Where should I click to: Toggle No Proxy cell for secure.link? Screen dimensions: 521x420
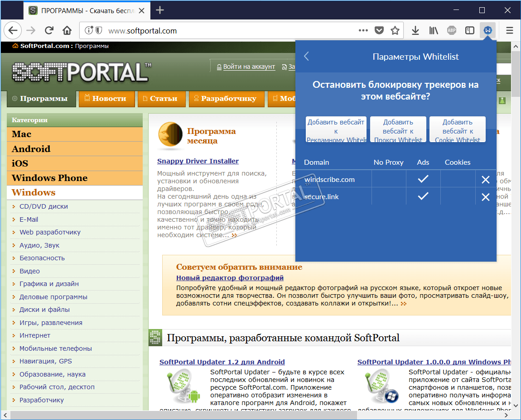click(389, 196)
